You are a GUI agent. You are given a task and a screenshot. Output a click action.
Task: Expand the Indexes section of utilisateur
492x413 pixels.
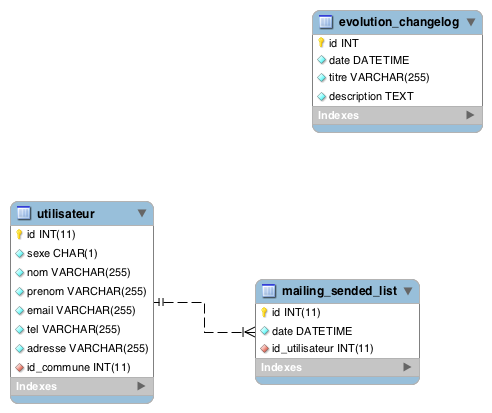click(x=141, y=386)
